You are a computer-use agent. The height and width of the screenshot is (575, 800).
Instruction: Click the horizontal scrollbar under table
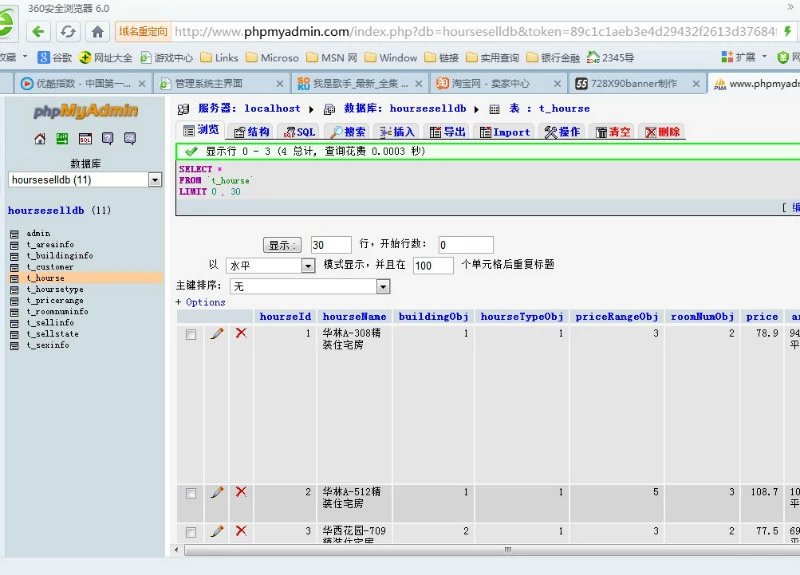(492, 550)
